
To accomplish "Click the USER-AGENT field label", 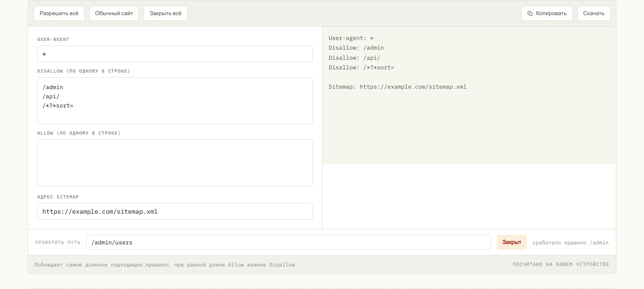I will click(x=53, y=39).
